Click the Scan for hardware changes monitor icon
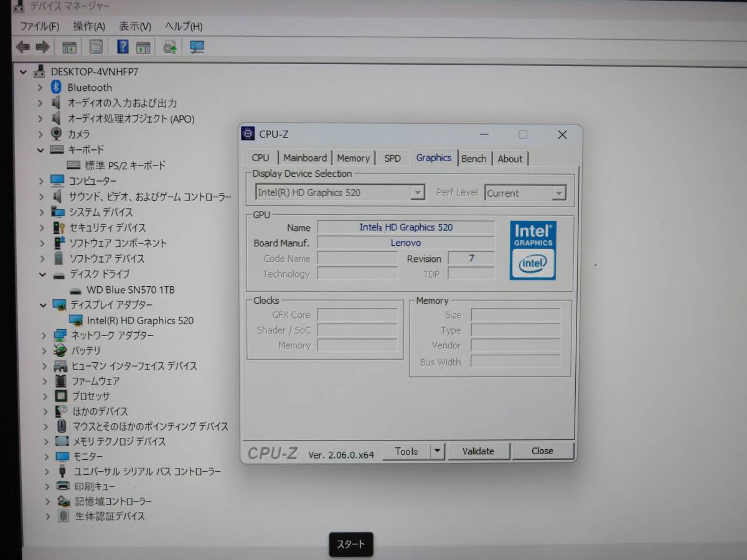Image resolution: width=747 pixels, height=560 pixels. click(x=197, y=47)
